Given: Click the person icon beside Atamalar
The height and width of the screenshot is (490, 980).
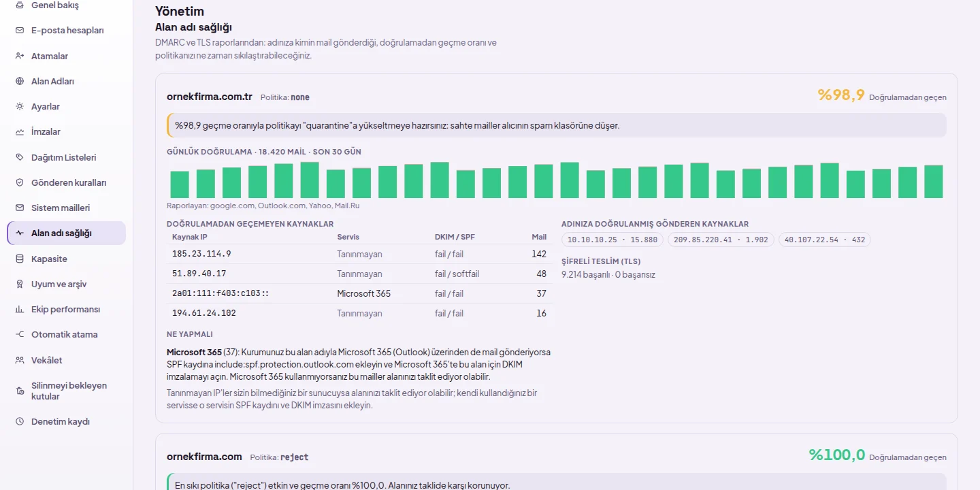Looking at the screenshot, I should [20, 56].
